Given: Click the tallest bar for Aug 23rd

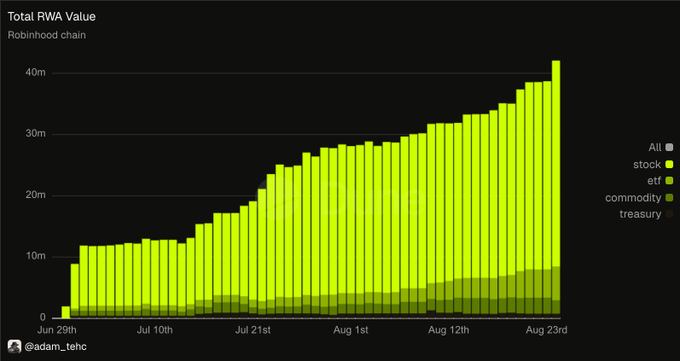Looking at the screenshot, I should [556, 189].
